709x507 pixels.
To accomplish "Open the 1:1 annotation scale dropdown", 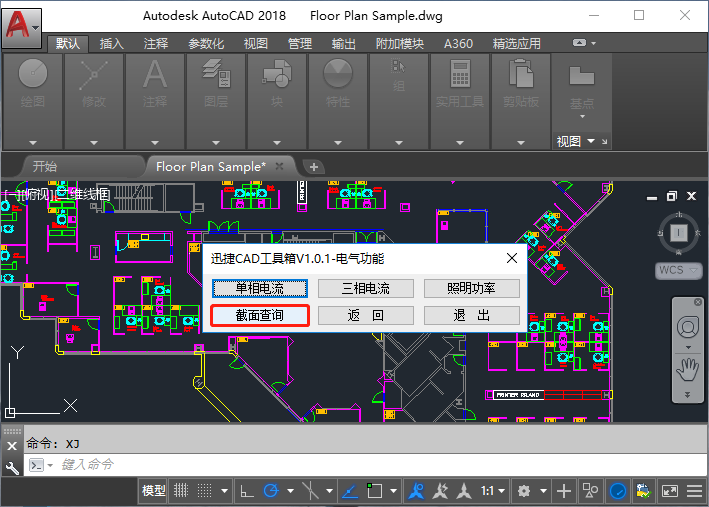I will click(x=493, y=491).
